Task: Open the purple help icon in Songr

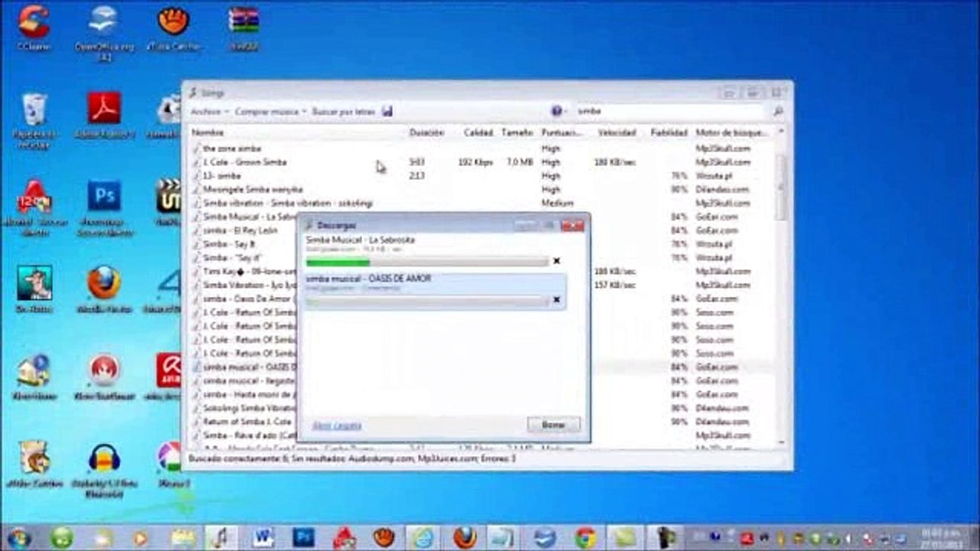Action: click(557, 111)
